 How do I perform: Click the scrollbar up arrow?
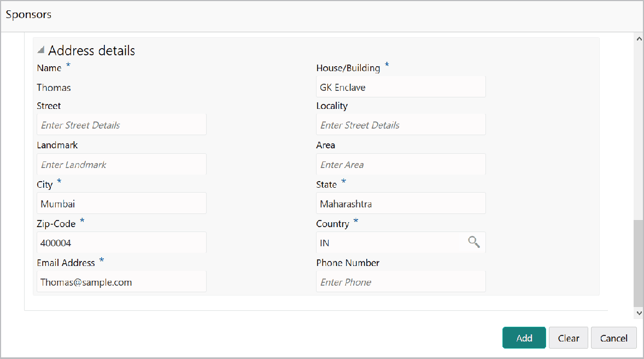point(639,39)
